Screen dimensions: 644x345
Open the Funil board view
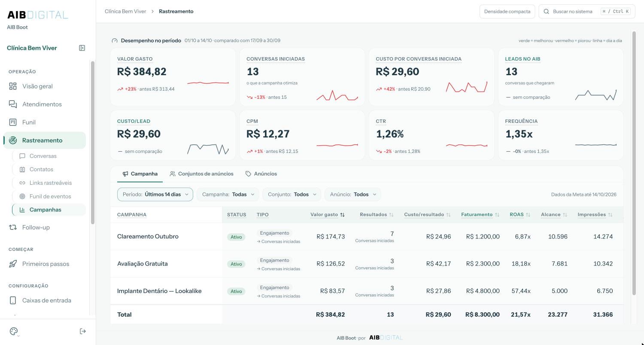pos(45,122)
